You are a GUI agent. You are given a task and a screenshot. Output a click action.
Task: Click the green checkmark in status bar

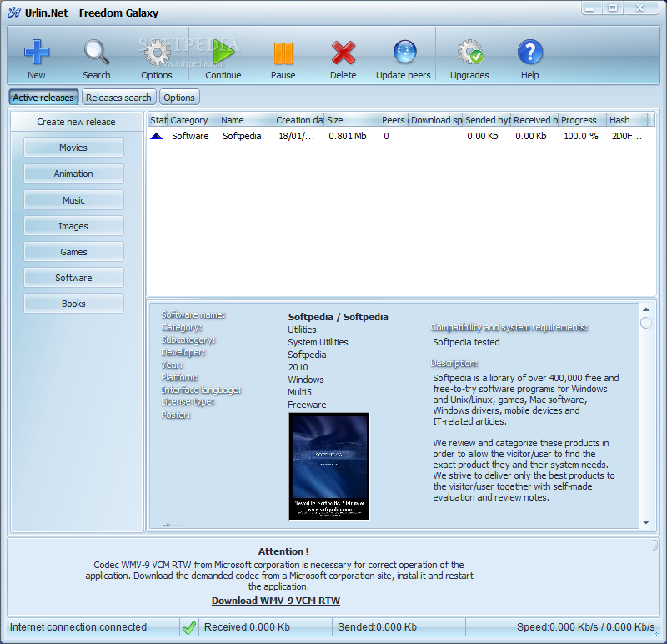click(x=189, y=627)
